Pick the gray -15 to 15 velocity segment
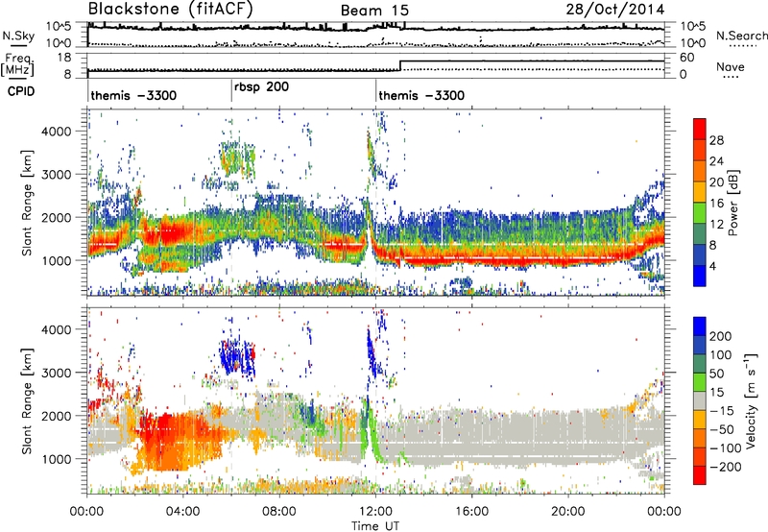768x532 pixels. click(x=700, y=400)
